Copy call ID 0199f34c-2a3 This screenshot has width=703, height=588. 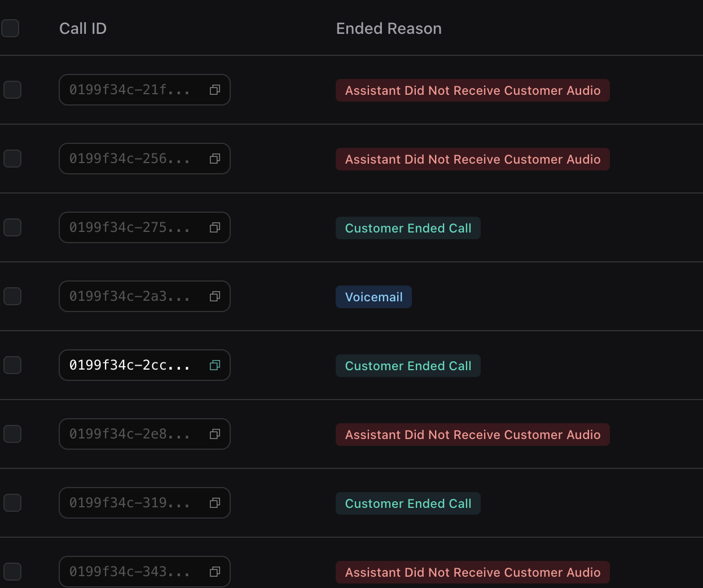coord(215,297)
